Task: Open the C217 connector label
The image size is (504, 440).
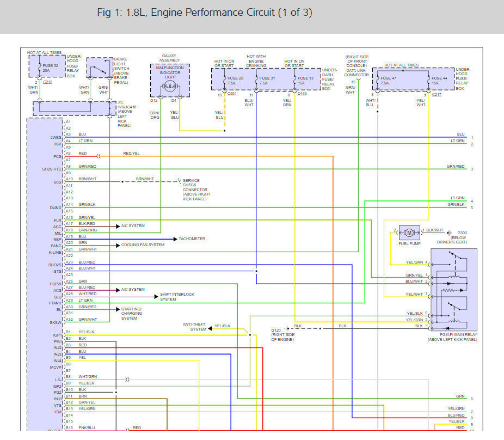Action: click(437, 95)
